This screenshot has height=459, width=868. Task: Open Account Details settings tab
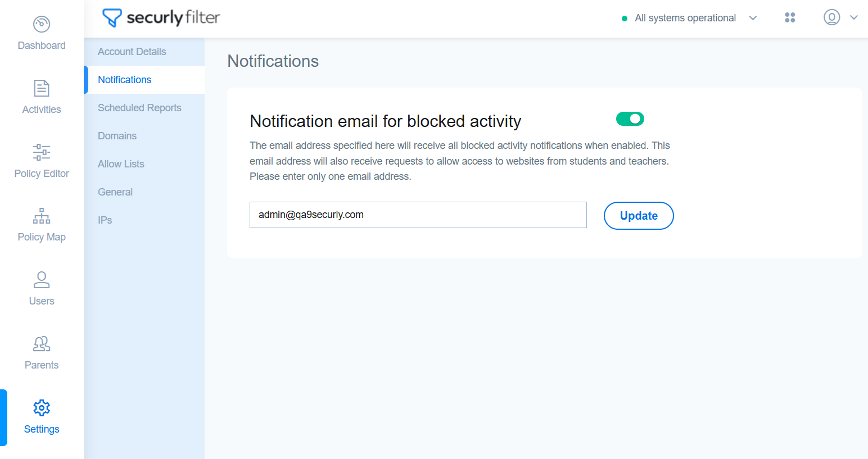(x=132, y=52)
